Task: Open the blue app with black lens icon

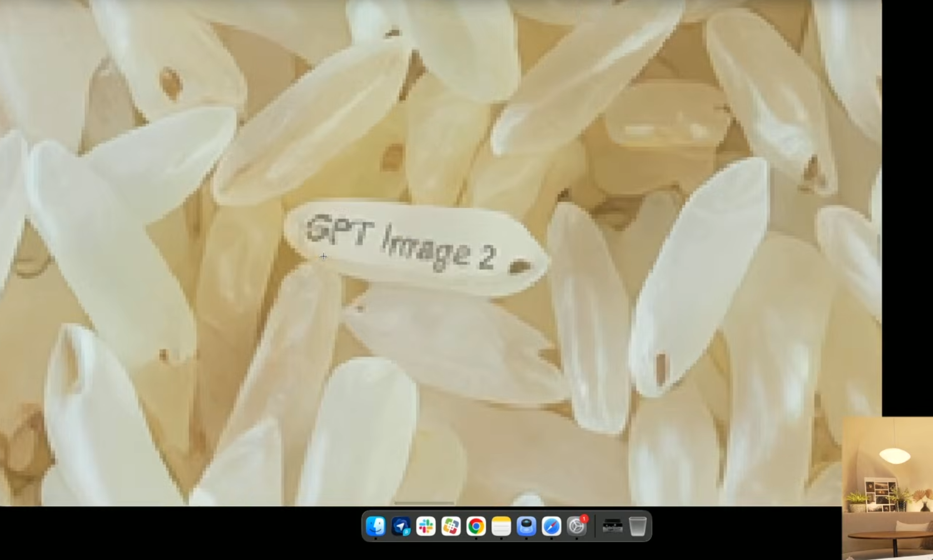Action: tap(526, 526)
